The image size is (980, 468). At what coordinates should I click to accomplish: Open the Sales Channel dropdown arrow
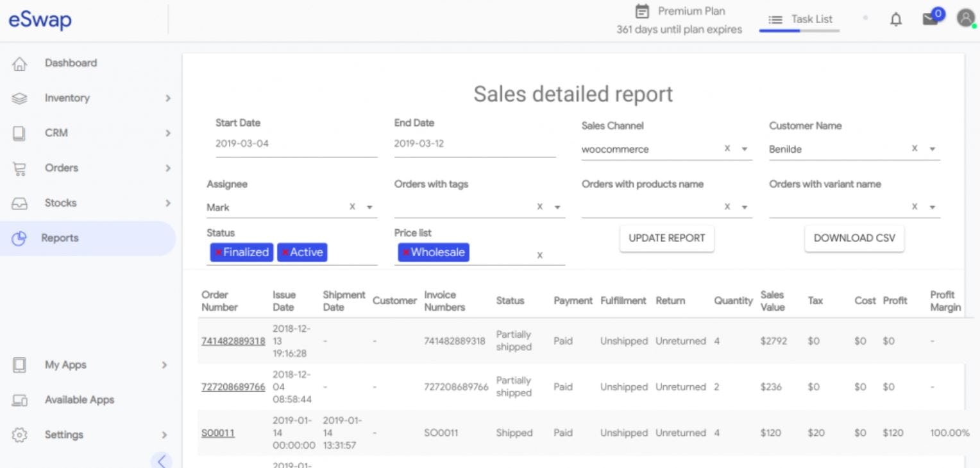point(745,149)
